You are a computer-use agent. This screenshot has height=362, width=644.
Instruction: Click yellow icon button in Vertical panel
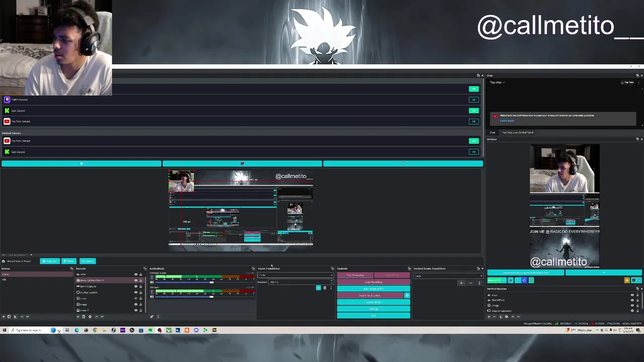[x=627, y=280]
